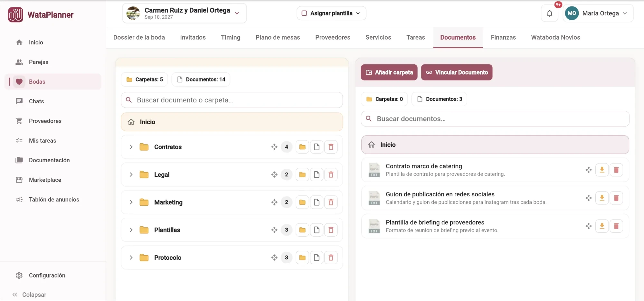
Task: Expand the Plantillas folder
Action: [x=131, y=230]
